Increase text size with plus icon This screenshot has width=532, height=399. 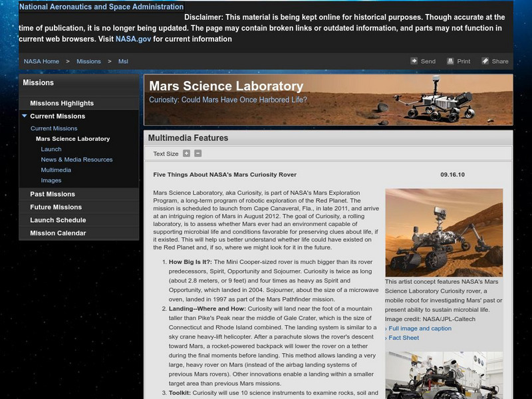pyautogui.click(x=186, y=154)
